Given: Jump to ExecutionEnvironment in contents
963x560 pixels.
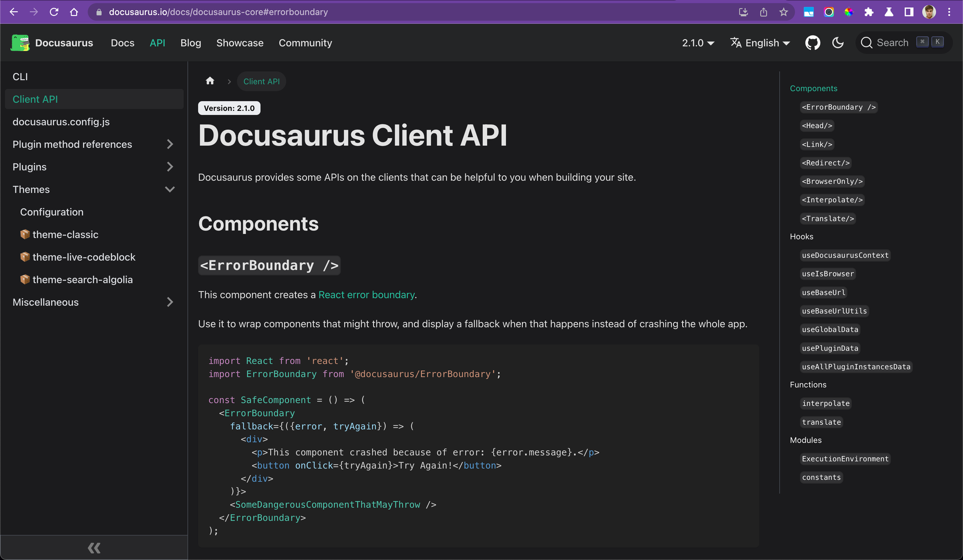Looking at the screenshot, I should click(x=845, y=459).
